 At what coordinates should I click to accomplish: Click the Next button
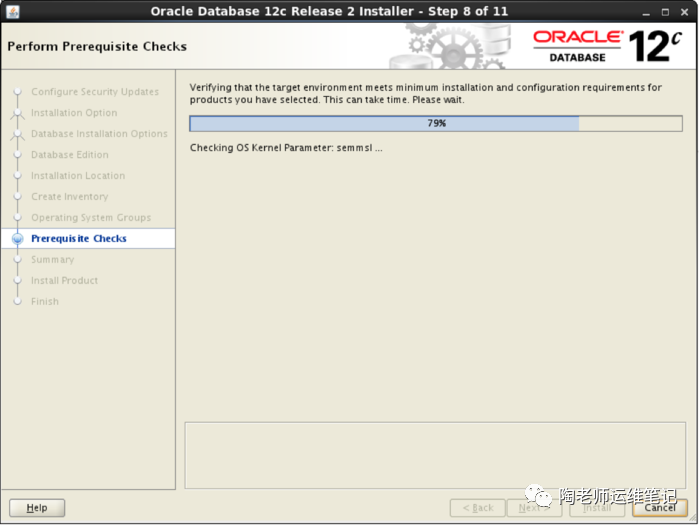[534, 507]
